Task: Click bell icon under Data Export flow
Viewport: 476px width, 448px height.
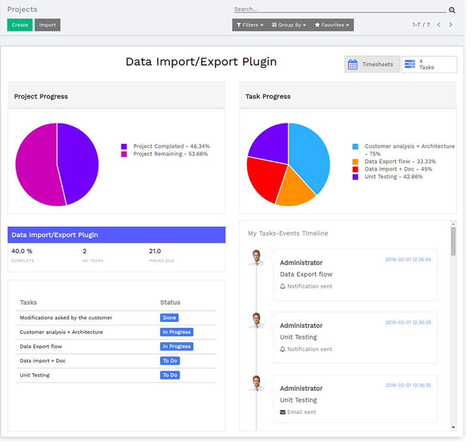Action: click(x=283, y=287)
